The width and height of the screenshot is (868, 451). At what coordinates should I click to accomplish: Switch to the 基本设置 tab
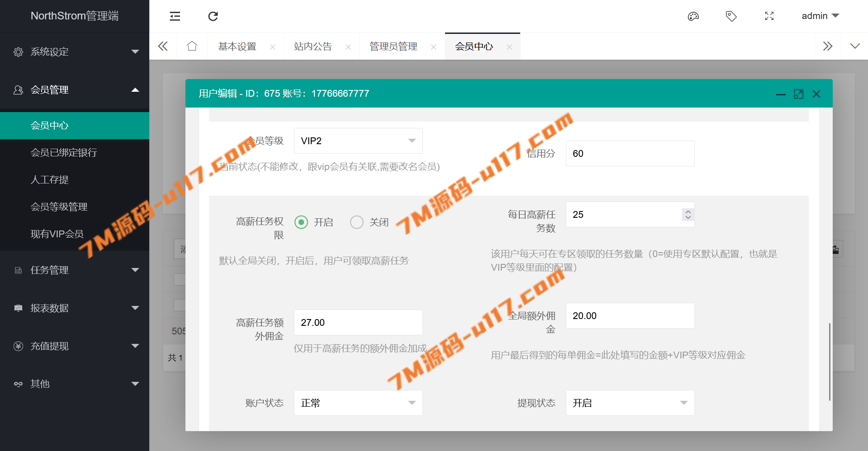[x=237, y=47]
